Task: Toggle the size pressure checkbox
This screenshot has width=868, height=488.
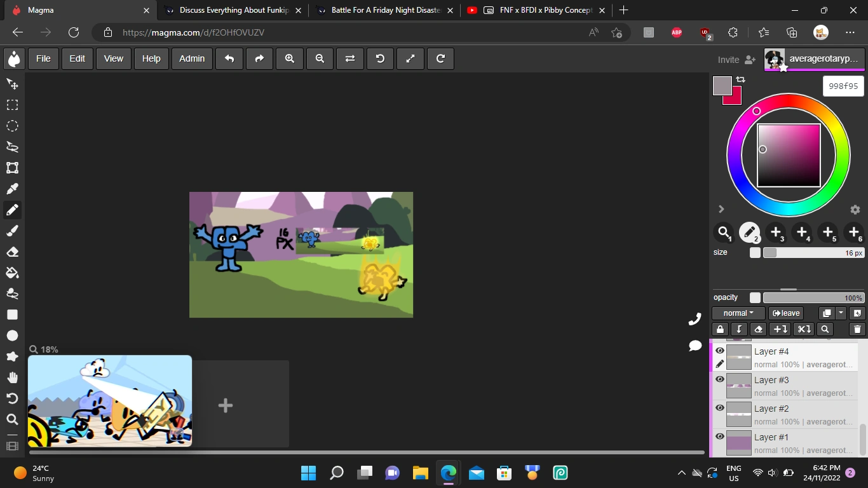Action: tap(755, 253)
